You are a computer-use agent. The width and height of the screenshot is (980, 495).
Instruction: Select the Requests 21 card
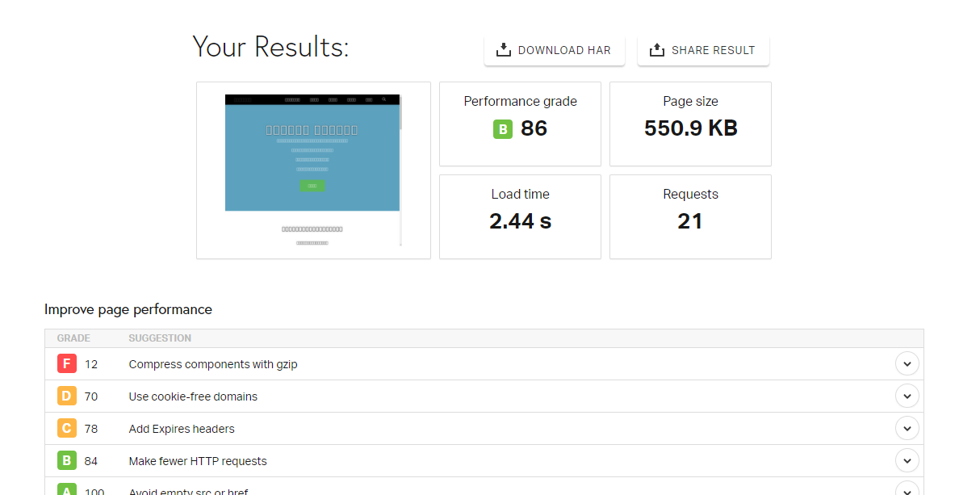click(x=690, y=216)
